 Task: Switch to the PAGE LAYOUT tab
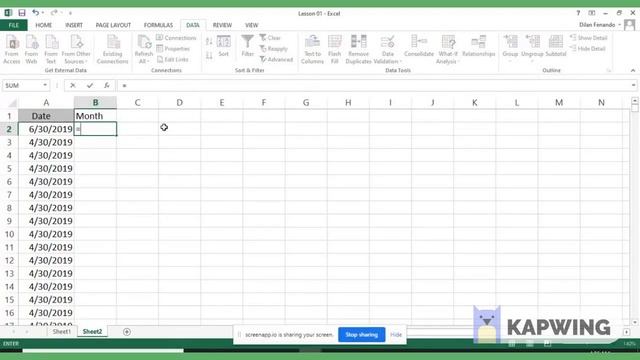[113, 25]
